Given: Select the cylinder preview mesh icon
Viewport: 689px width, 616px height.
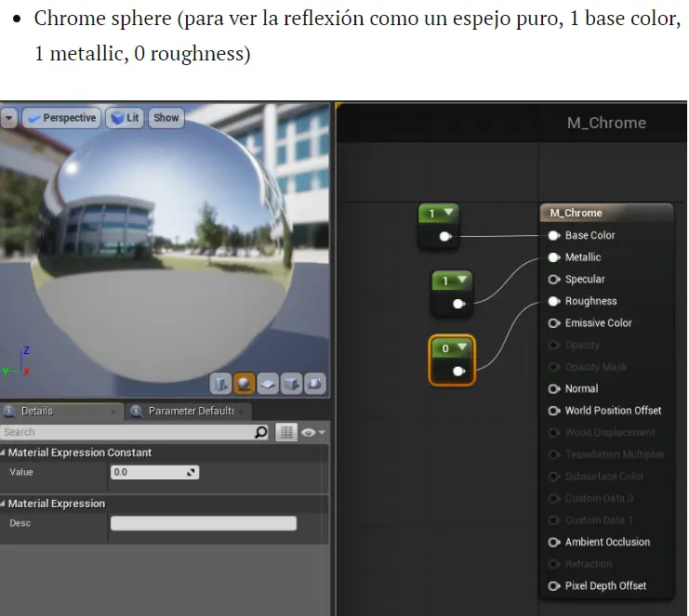Looking at the screenshot, I should [x=220, y=384].
